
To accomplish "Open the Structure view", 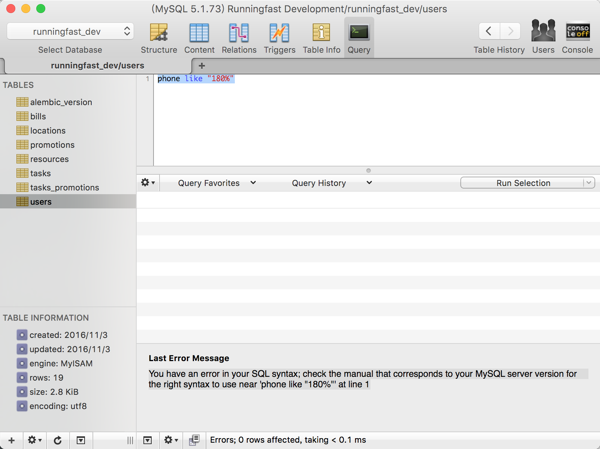I will click(159, 38).
